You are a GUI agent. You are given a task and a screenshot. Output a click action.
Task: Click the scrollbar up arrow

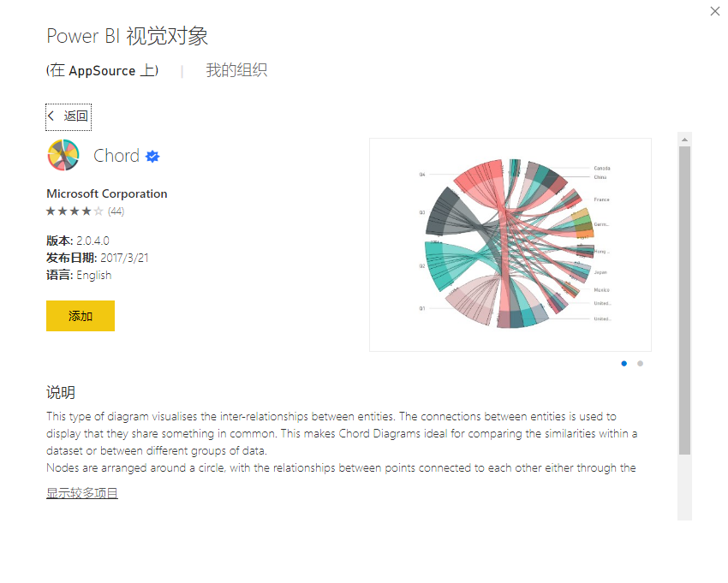(x=684, y=140)
